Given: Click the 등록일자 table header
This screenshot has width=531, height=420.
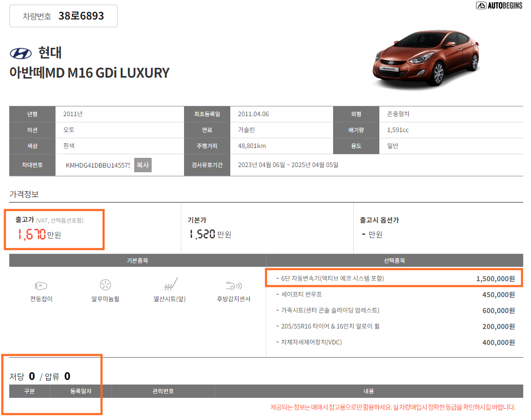Looking at the screenshot, I should click(81, 391).
